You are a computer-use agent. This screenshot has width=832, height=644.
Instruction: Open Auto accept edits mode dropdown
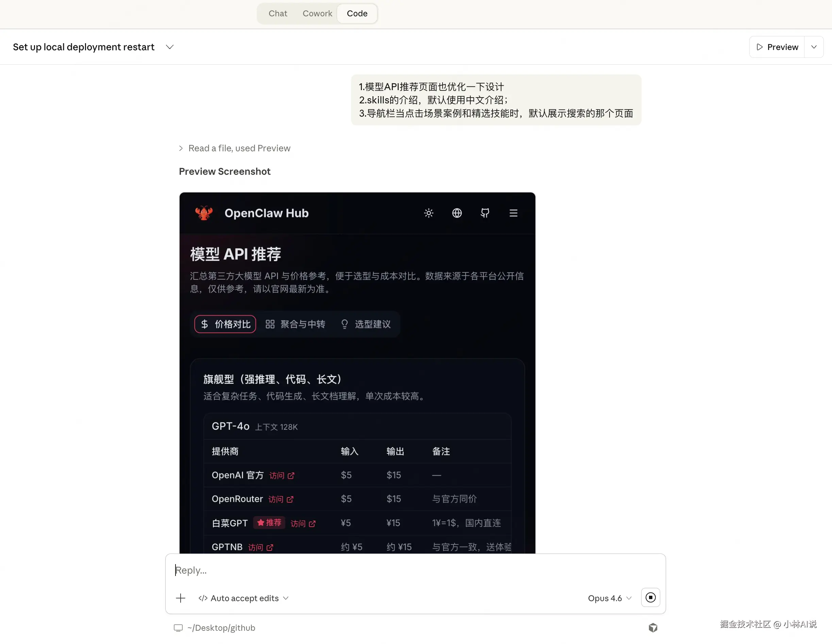[244, 598]
